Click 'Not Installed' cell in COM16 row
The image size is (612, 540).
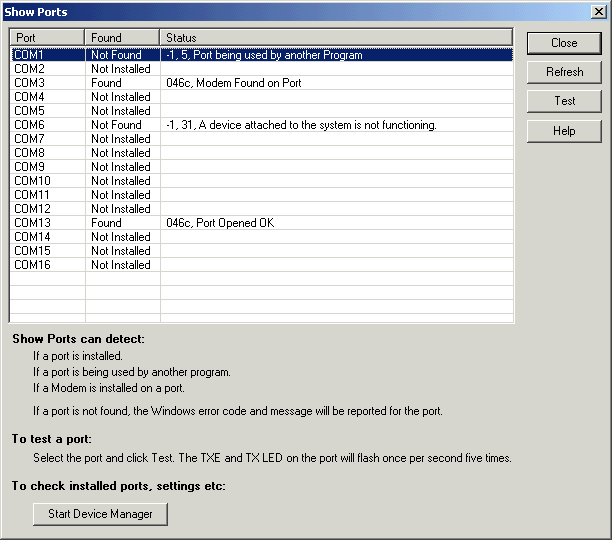tap(121, 265)
